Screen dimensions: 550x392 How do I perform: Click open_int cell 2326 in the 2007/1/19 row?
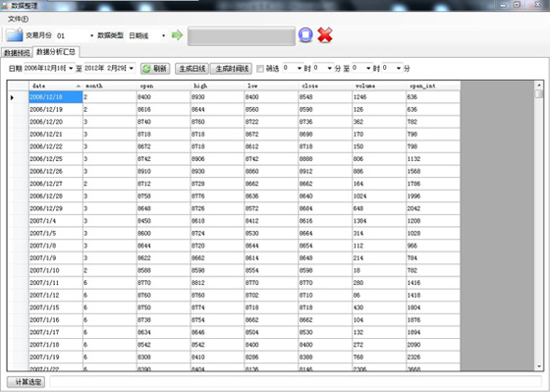[433, 358]
